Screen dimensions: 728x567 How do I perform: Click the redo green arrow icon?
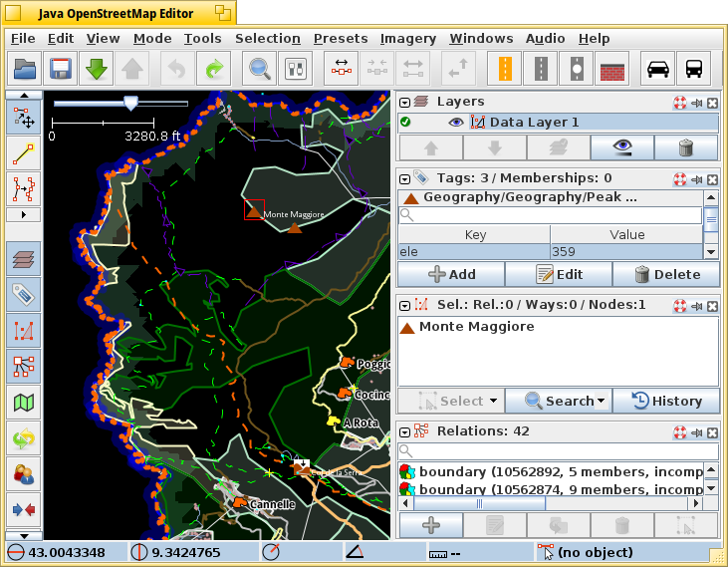213,69
